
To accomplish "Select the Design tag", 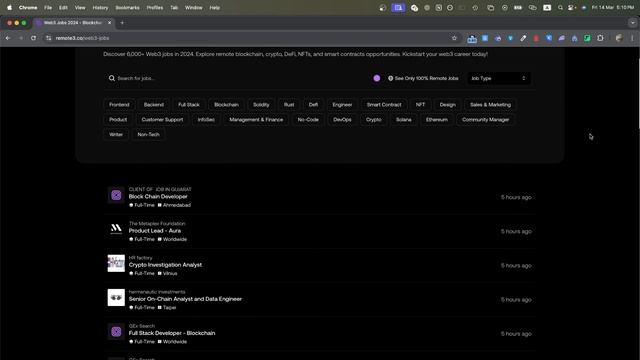I will [447, 105].
